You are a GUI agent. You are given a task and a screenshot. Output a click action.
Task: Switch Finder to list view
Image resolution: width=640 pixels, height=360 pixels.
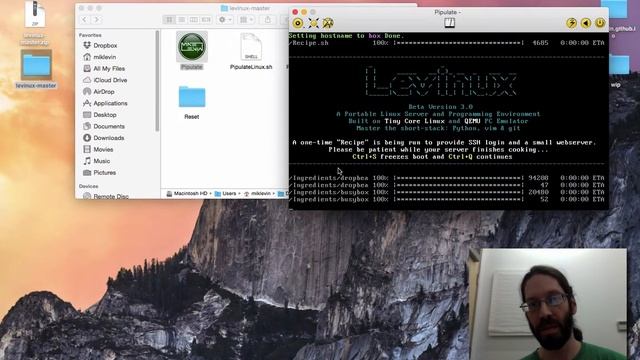coord(182,19)
